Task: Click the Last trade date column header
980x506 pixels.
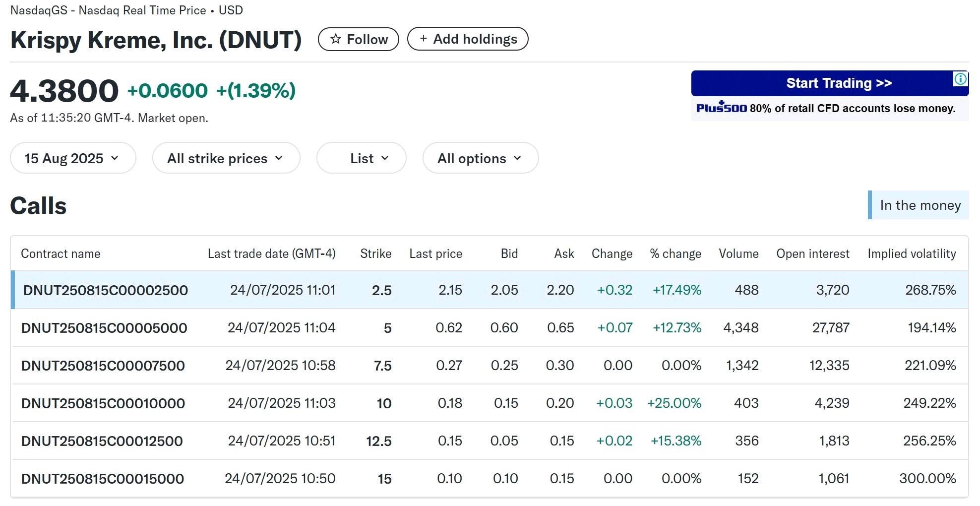Action: click(272, 253)
